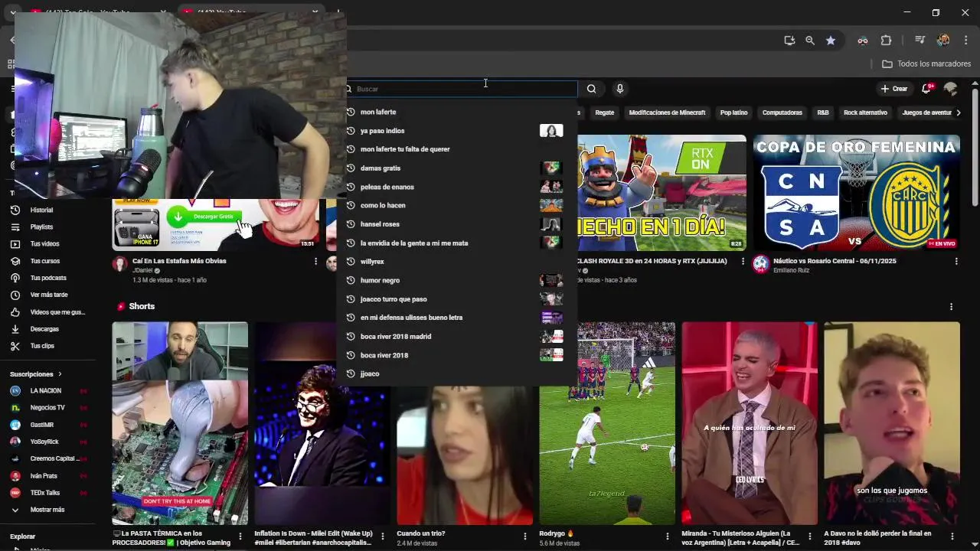Open TEDx Talks subscription

click(45, 493)
